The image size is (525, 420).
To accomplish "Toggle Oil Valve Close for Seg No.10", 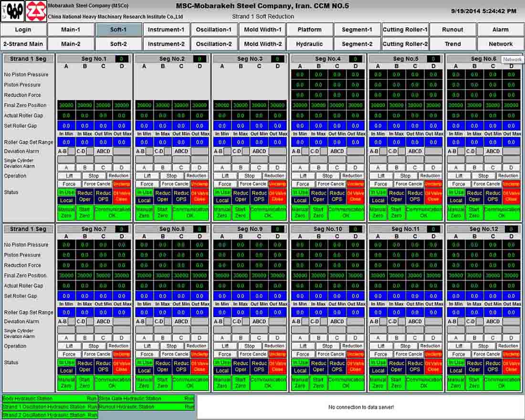I will click(x=355, y=367).
